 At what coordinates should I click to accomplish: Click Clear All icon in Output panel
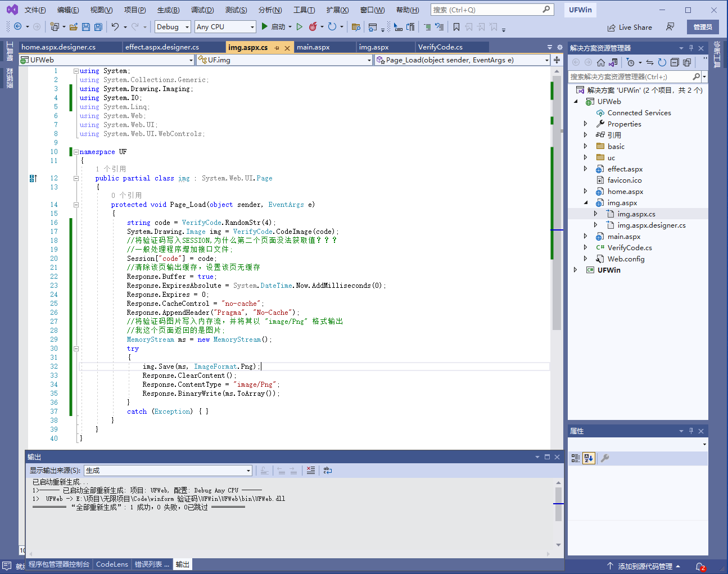pos(311,471)
